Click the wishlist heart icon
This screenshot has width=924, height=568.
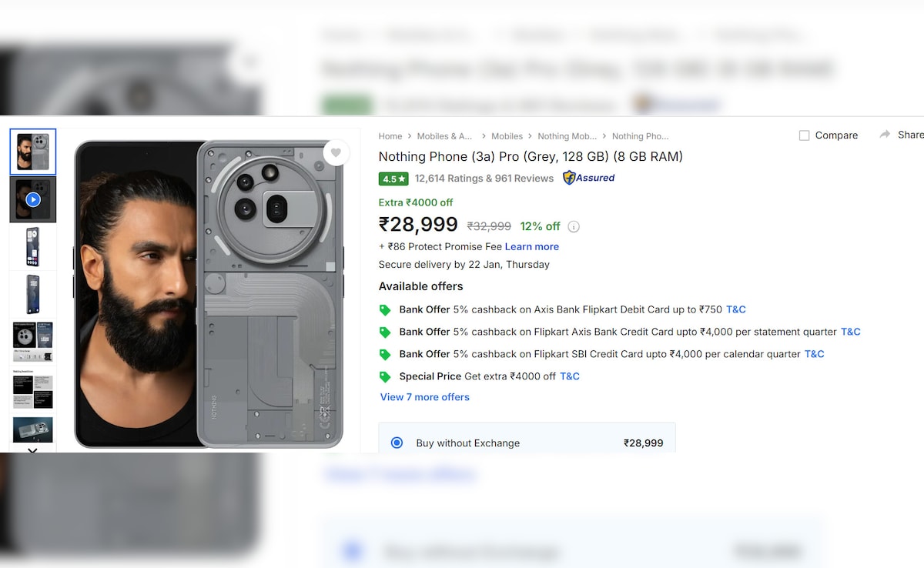336,153
